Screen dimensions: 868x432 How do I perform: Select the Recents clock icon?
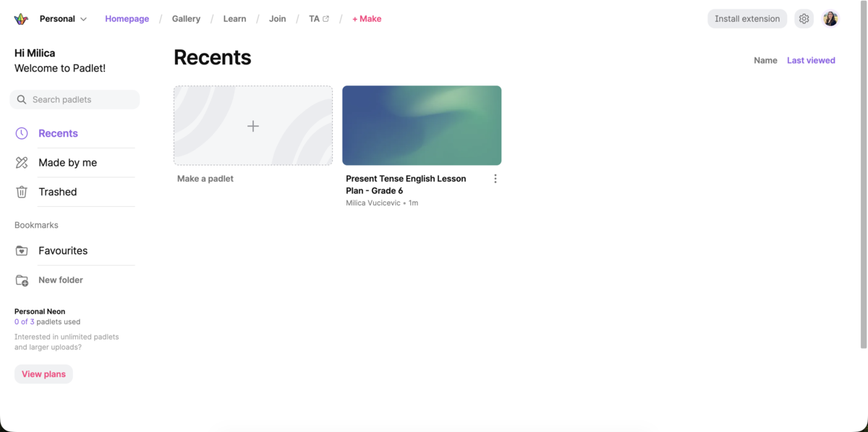tap(22, 133)
